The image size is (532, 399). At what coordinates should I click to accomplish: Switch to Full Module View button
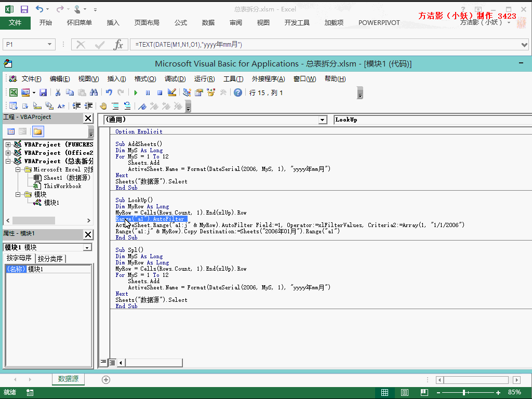tap(112, 362)
